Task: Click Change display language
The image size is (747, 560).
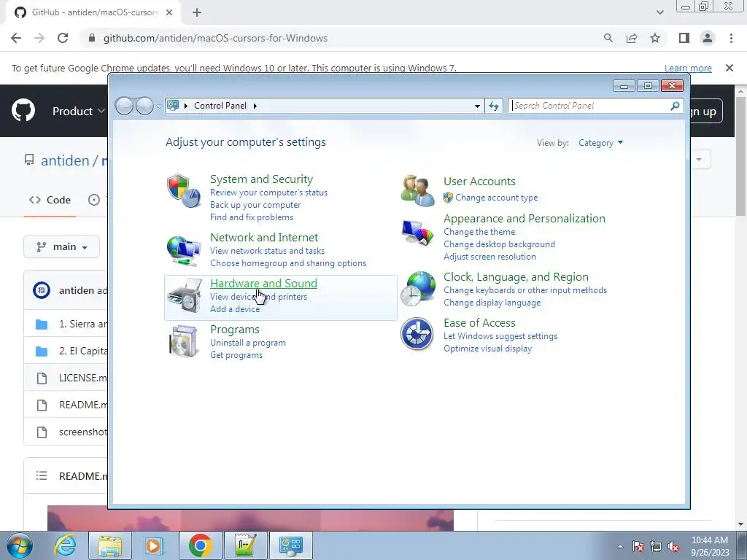Action: coord(492,303)
